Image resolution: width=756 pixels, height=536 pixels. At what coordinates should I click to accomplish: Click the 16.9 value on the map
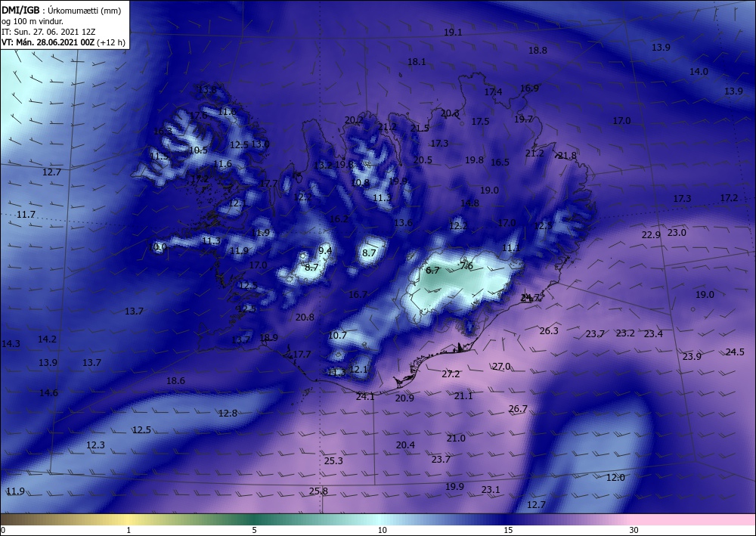click(529, 88)
